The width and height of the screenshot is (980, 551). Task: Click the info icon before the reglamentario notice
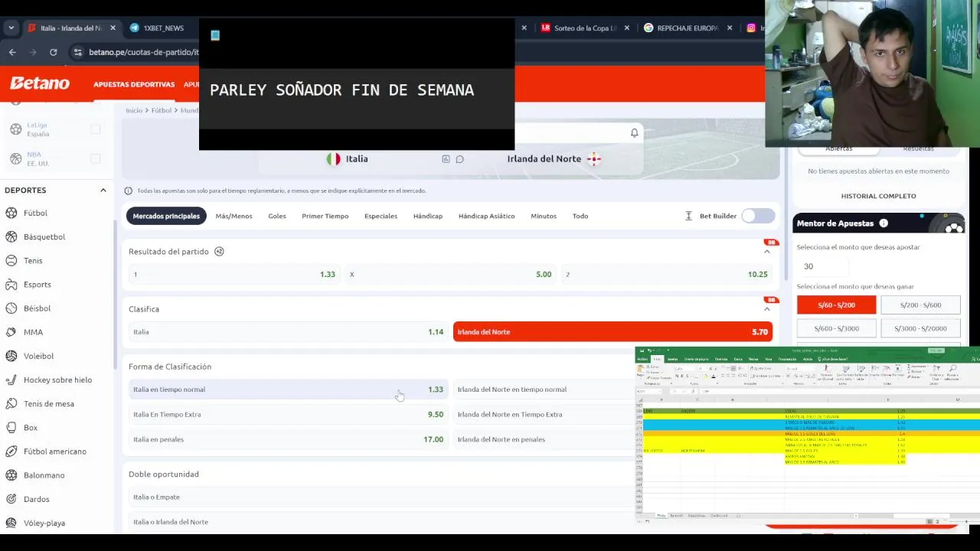(129, 191)
